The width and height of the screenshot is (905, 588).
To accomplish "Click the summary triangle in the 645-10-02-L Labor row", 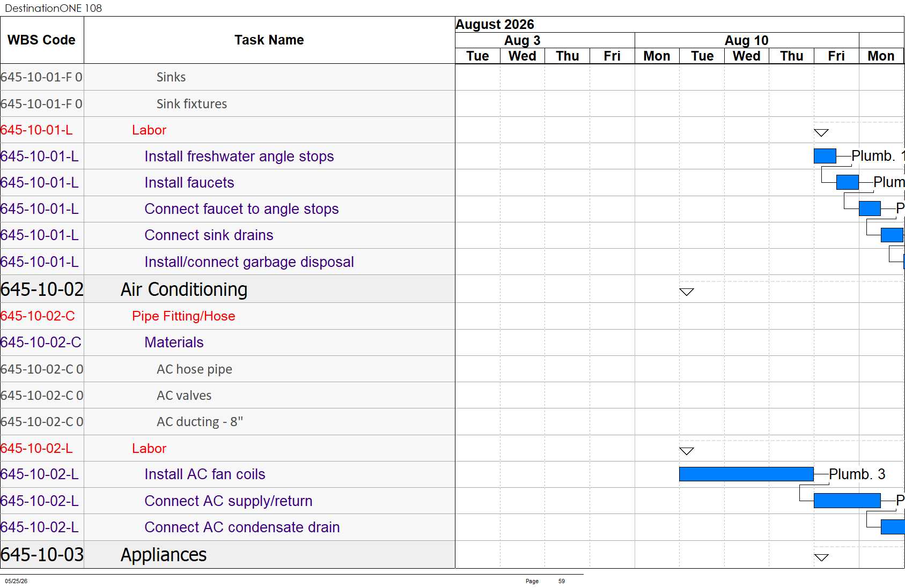I will (687, 451).
